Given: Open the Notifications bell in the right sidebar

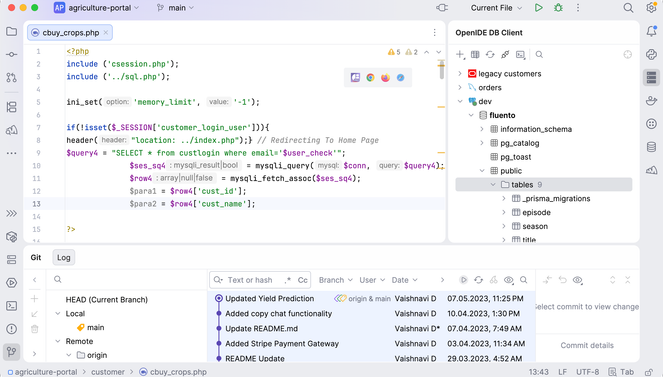Looking at the screenshot, I should pos(651,31).
